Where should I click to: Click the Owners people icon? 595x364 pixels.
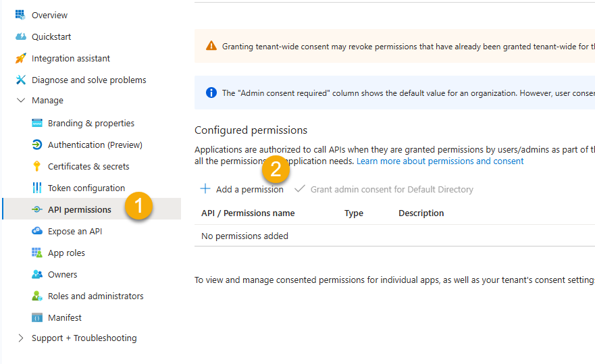pos(36,274)
